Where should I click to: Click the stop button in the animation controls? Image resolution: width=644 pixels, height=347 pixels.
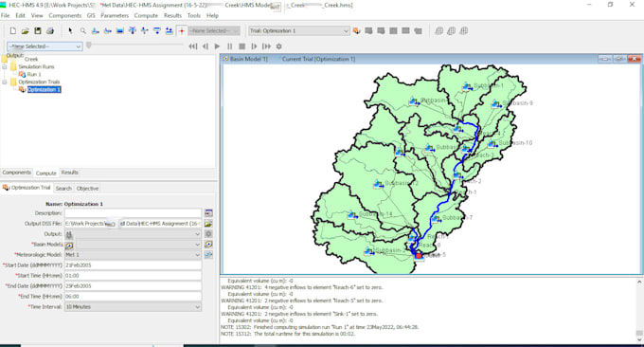click(x=241, y=46)
